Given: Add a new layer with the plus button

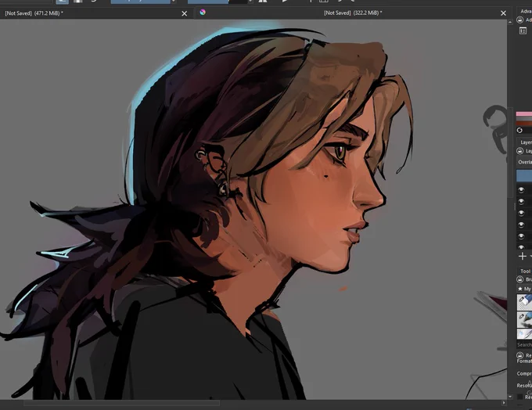Looking at the screenshot, I should (x=523, y=257).
